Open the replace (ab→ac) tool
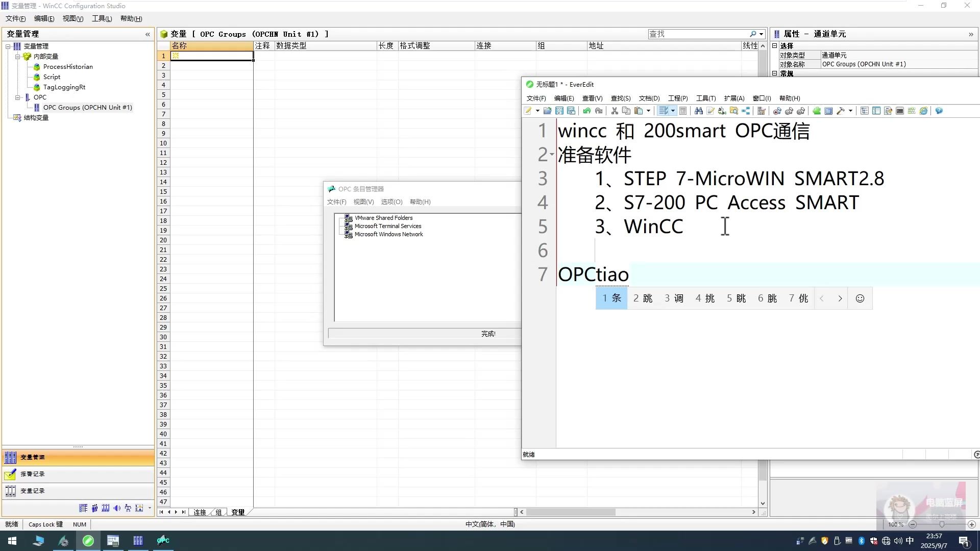980x551 pixels. click(722, 111)
